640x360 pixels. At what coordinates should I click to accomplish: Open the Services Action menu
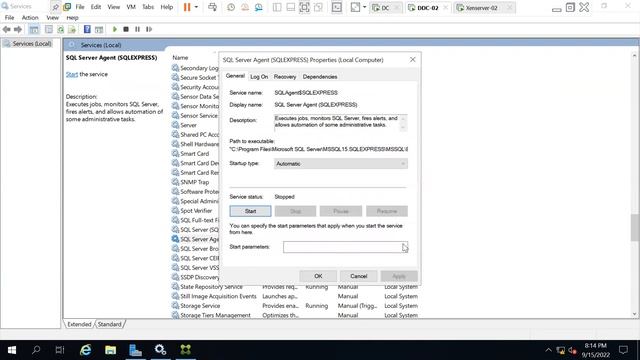tap(30, 18)
